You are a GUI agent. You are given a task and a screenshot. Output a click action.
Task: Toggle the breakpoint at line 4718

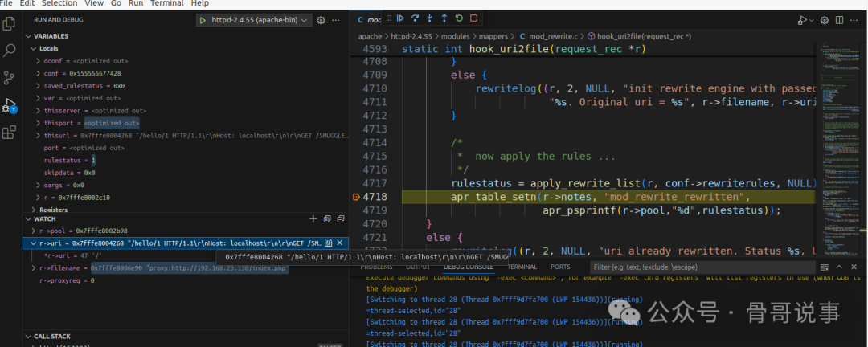pos(356,197)
